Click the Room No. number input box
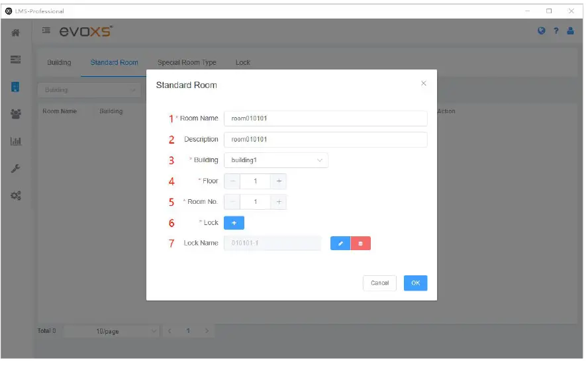 coord(256,202)
